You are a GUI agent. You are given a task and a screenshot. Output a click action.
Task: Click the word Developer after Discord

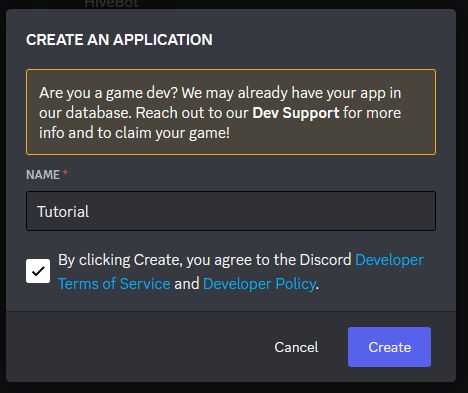(390, 260)
